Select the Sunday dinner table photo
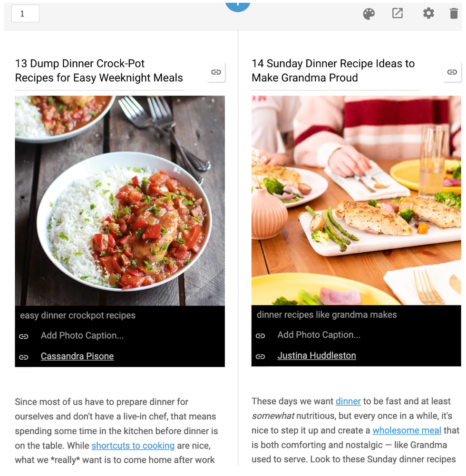Screen dimensions: 466x476 [x=356, y=200]
